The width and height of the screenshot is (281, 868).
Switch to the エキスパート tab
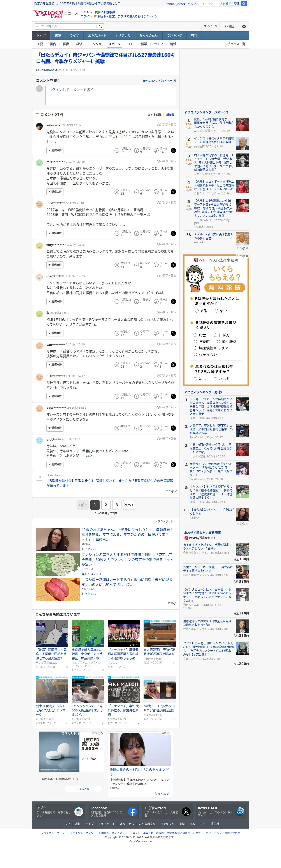tap(97, 36)
